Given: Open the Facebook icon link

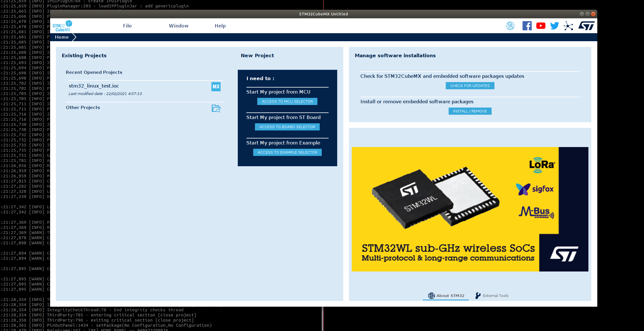Looking at the screenshot, I should [x=527, y=26].
